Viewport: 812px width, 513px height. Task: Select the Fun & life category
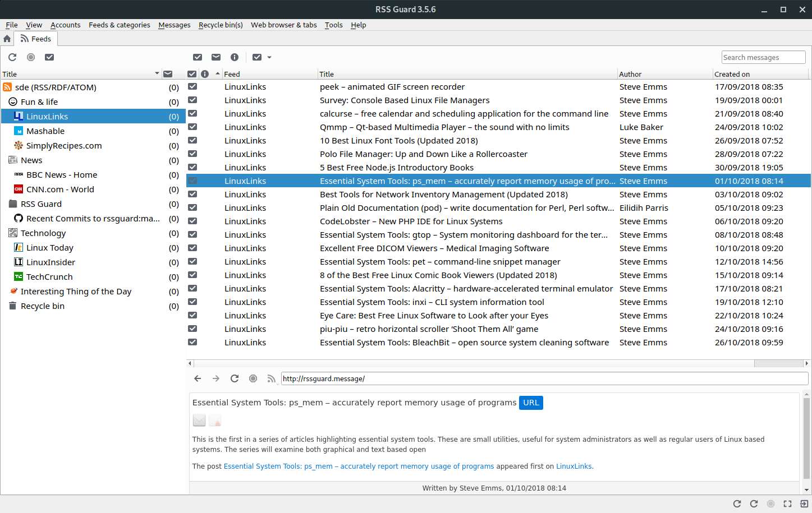93,102
